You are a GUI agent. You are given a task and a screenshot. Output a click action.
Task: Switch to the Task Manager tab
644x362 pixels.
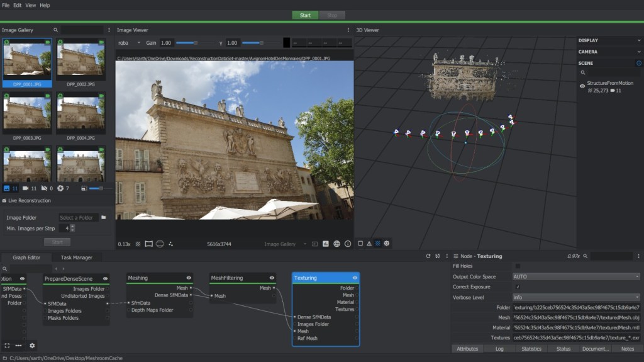point(76,257)
